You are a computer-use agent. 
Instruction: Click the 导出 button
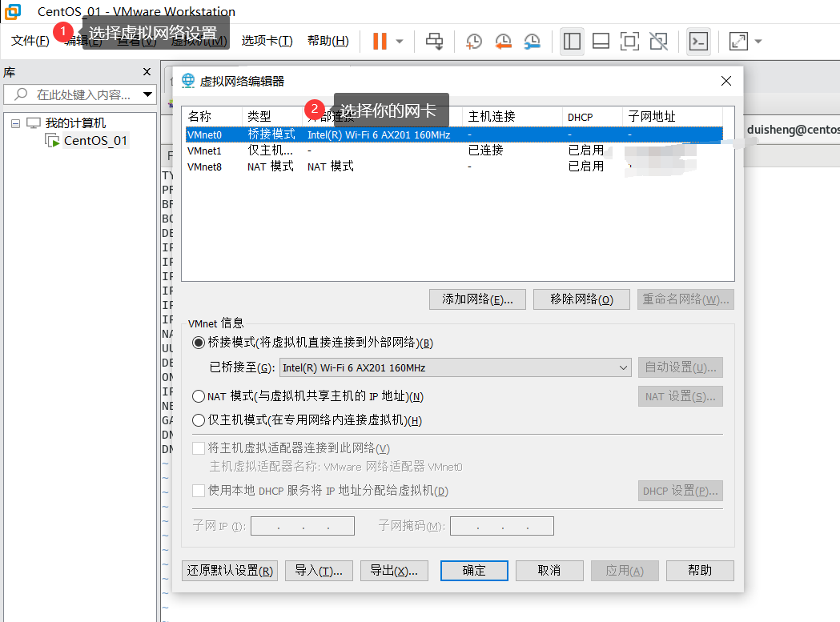coord(394,571)
